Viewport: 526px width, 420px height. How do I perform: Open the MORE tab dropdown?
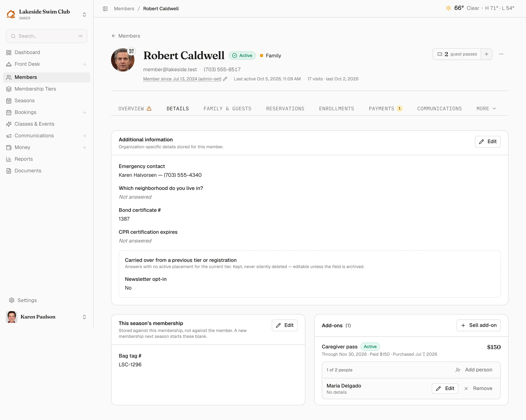click(486, 108)
